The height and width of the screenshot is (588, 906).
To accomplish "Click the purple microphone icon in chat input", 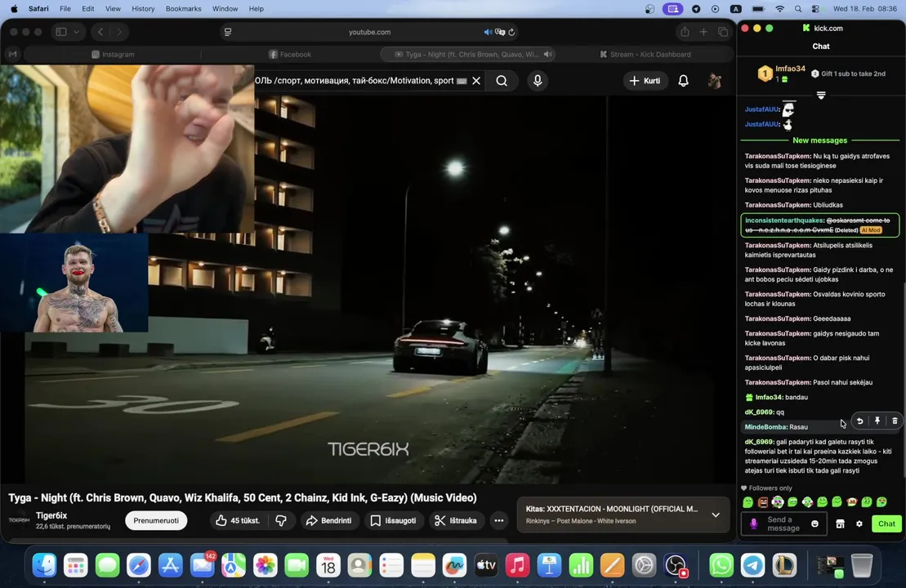I will (x=753, y=523).
